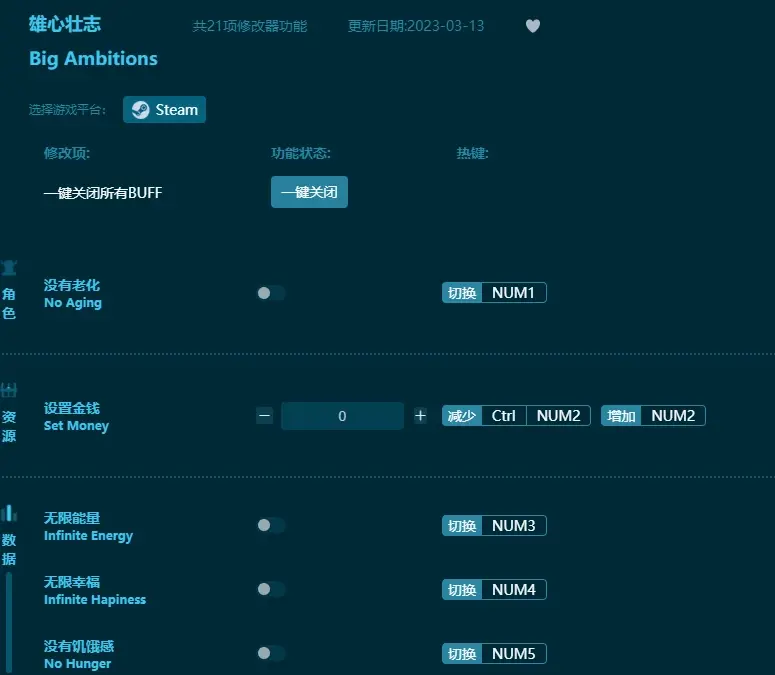The height and width of the screenshot is (675, 775).
Task: Click NUM1 hotkey for No Aging
Action: click(x=513, y=293)
